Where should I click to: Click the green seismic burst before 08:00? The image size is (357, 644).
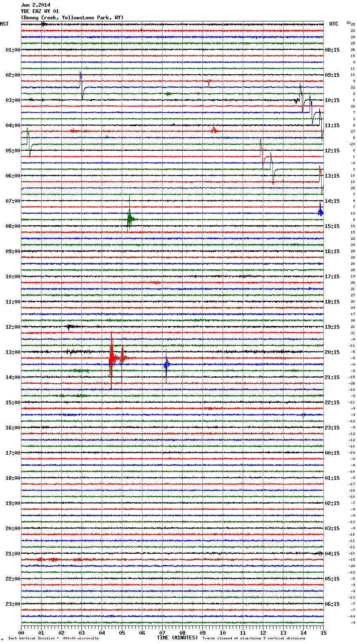(x=130, y=219)
